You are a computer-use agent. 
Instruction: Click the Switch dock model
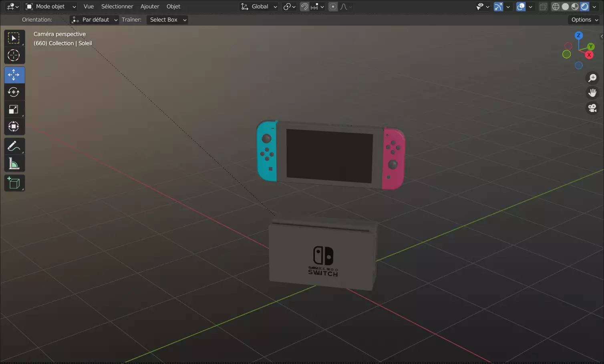[323, 253]
